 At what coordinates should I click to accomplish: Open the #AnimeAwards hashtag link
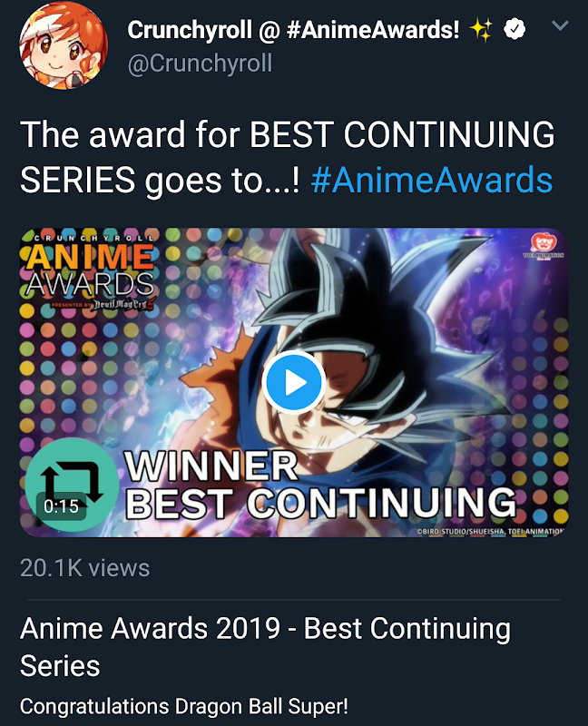[x=431, y=179]
